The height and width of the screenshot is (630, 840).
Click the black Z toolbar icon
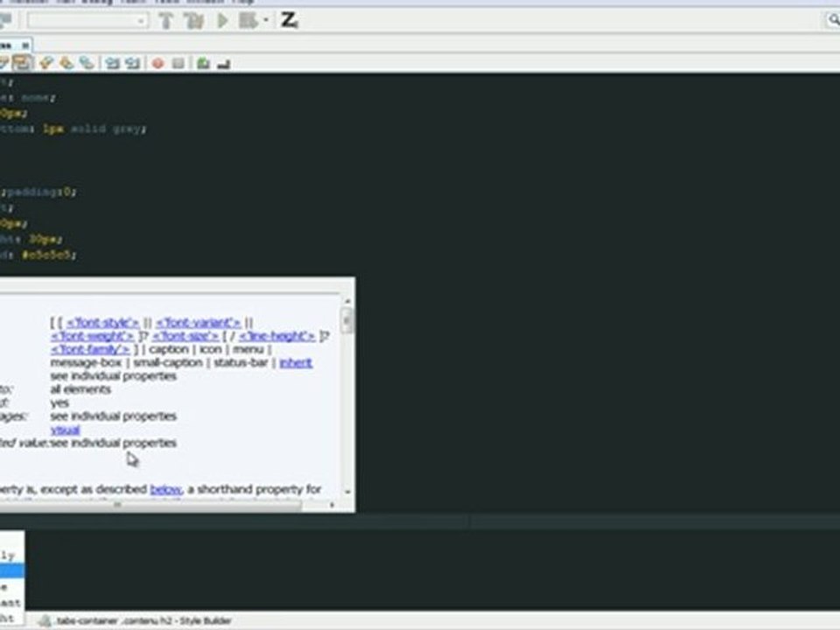[290, 20]
